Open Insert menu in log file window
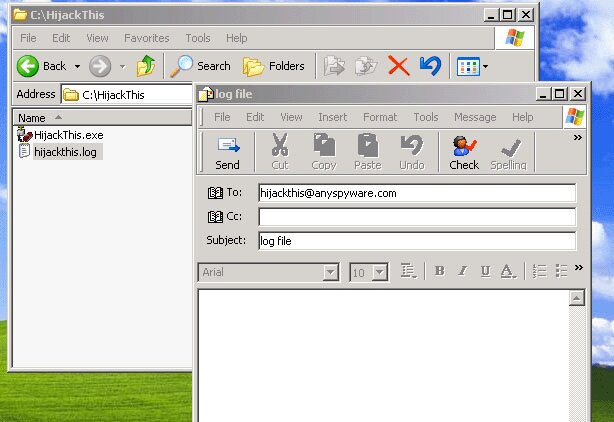The image size is (614, 422). 332,117
